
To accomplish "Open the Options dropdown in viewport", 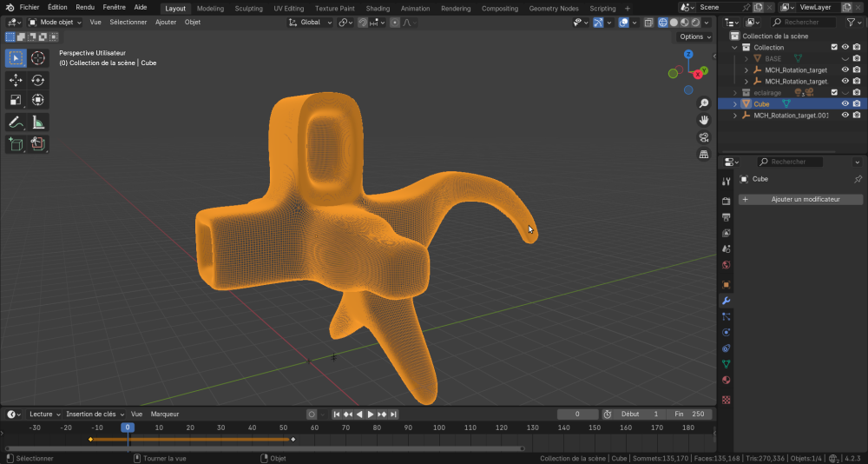I will (x=694, y=36).
